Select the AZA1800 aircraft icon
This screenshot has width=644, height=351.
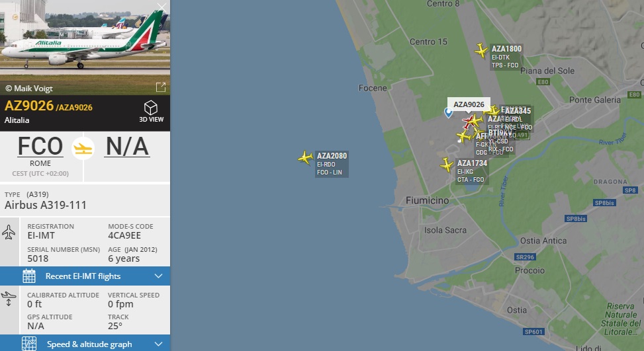click(x=481, y=50)
